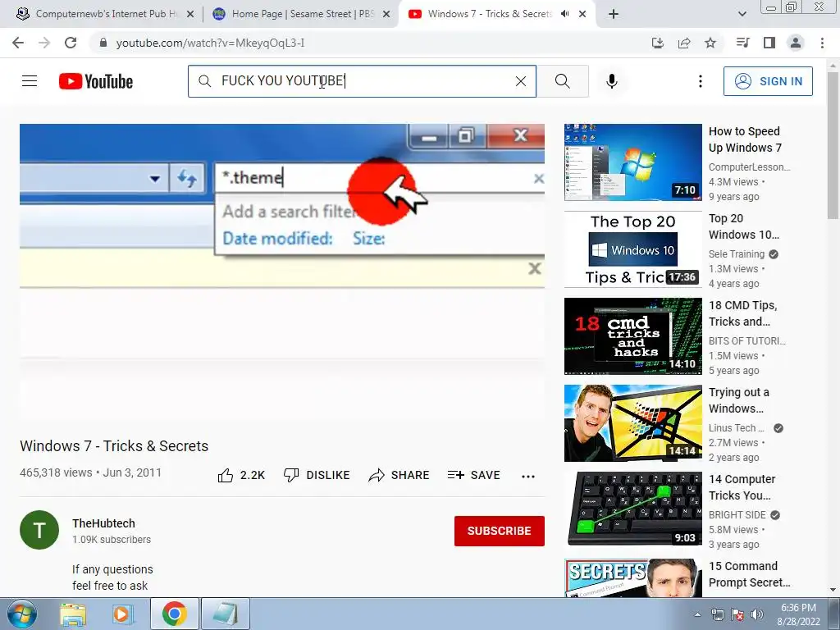
Task: Open BRIGHT SIDE channel name
Action: click(737, 515)
